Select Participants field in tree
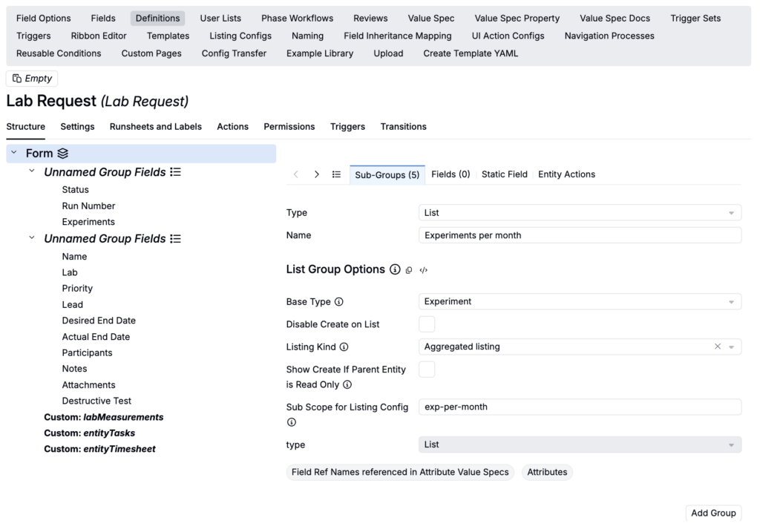 [87, 352]
